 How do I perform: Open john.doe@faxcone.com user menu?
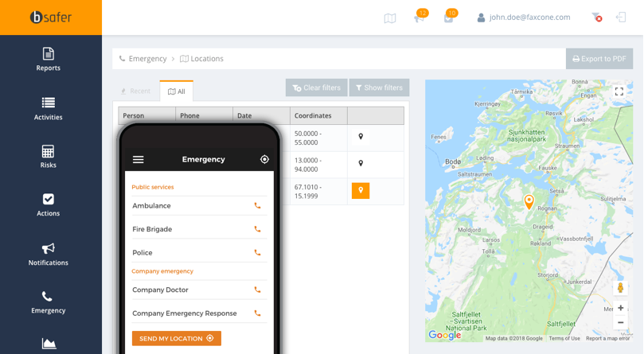pos(523,18)
